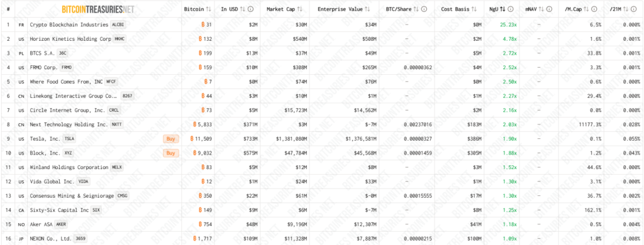The width and height of the screenshot is (644, 245).
Task: Click sort arrows beside Market Cap
Action: pos(300,9)
